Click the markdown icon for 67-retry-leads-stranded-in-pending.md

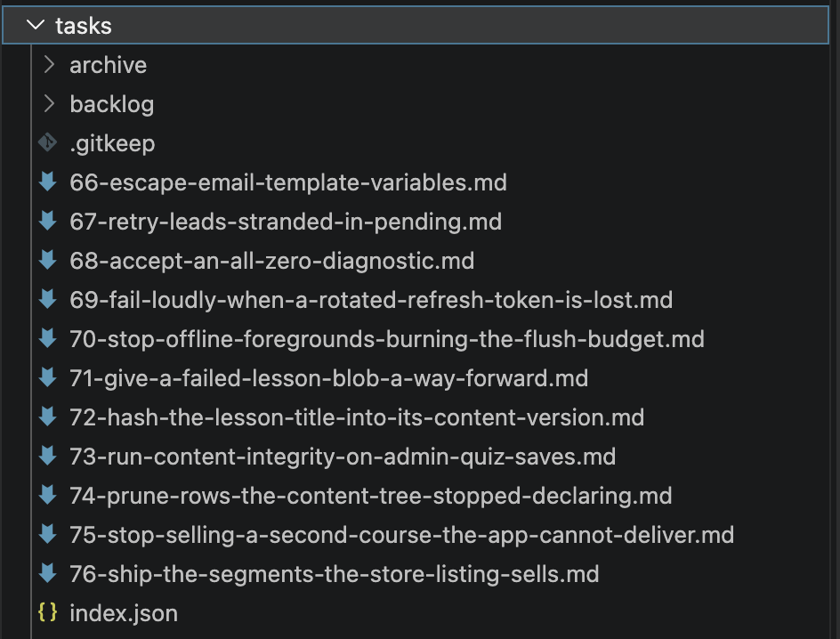tap(48, 221)
